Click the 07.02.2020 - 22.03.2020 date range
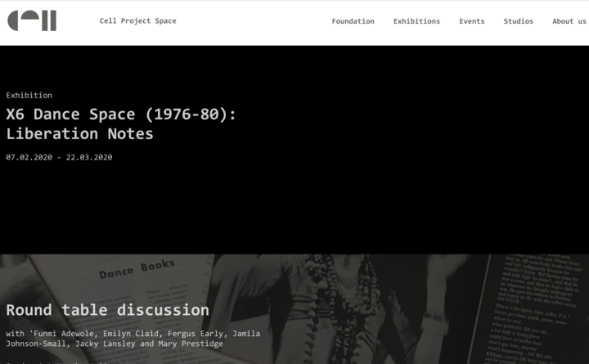This screenshot has height=364, width=589. (59, 157)
